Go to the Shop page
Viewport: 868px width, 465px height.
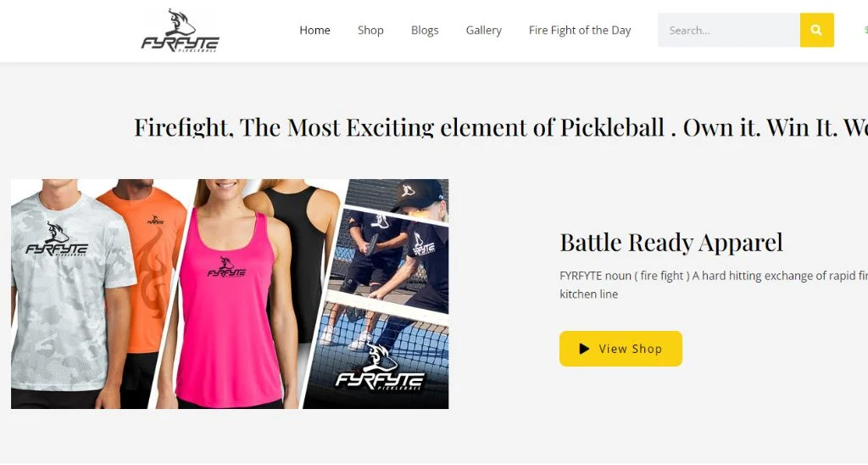tap(370, 31)
